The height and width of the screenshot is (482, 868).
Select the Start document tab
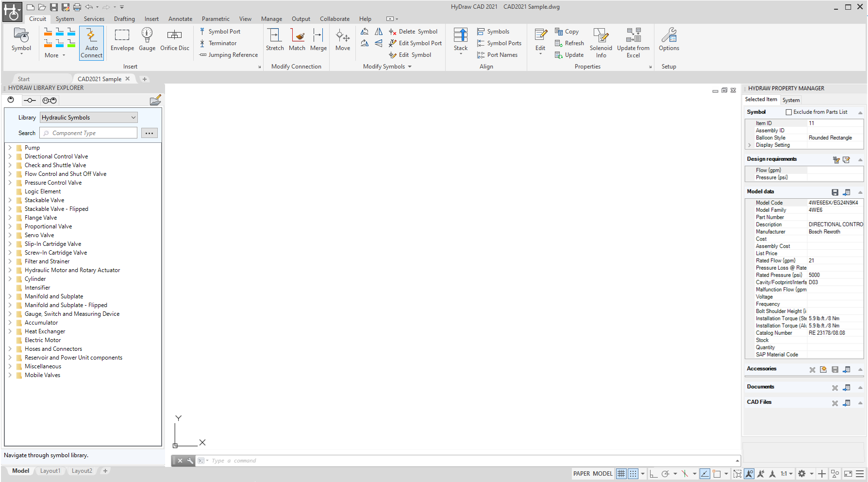coord(24,79)
